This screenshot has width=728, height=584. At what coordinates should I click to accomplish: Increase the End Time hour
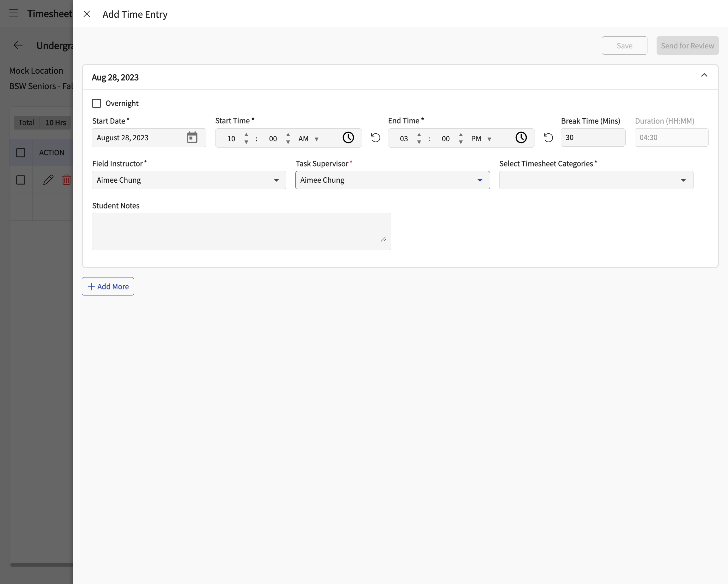coord(419,134)
